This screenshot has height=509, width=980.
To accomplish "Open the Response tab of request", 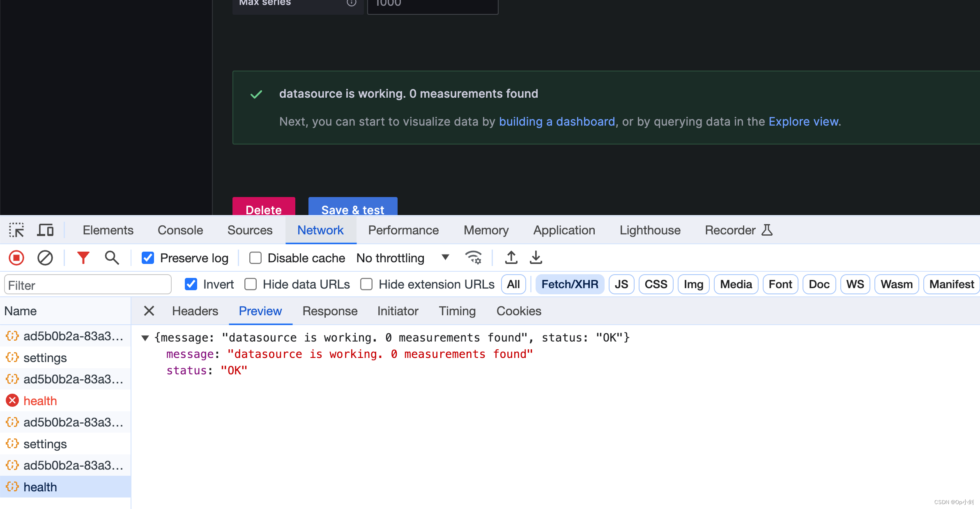I will click(x=330, y=311).
